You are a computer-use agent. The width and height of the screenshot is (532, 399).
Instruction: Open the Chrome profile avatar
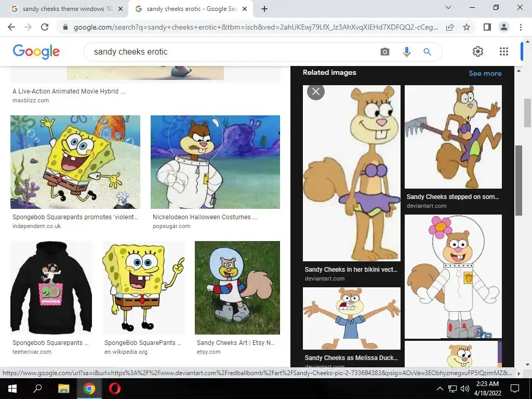point(504,27)
